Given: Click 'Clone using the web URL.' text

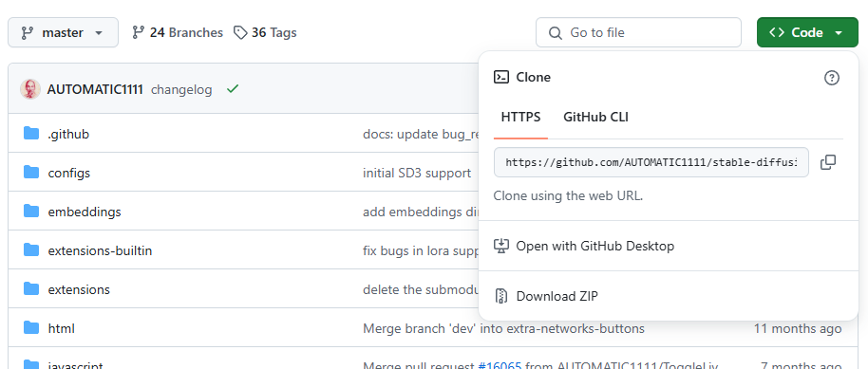Looking at the screenshot, I should pyautogui.click(x=568, y=195).
